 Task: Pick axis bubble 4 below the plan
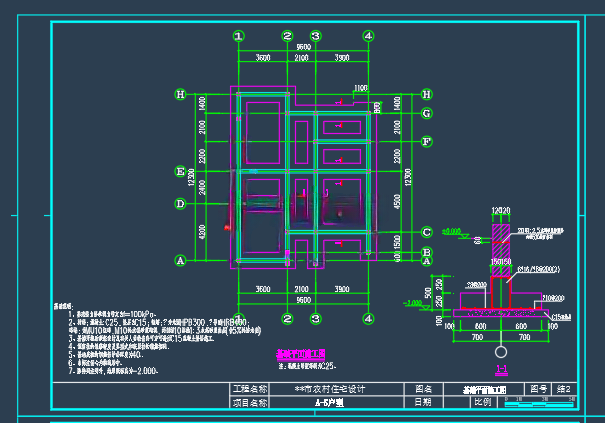tap(368, 319)
